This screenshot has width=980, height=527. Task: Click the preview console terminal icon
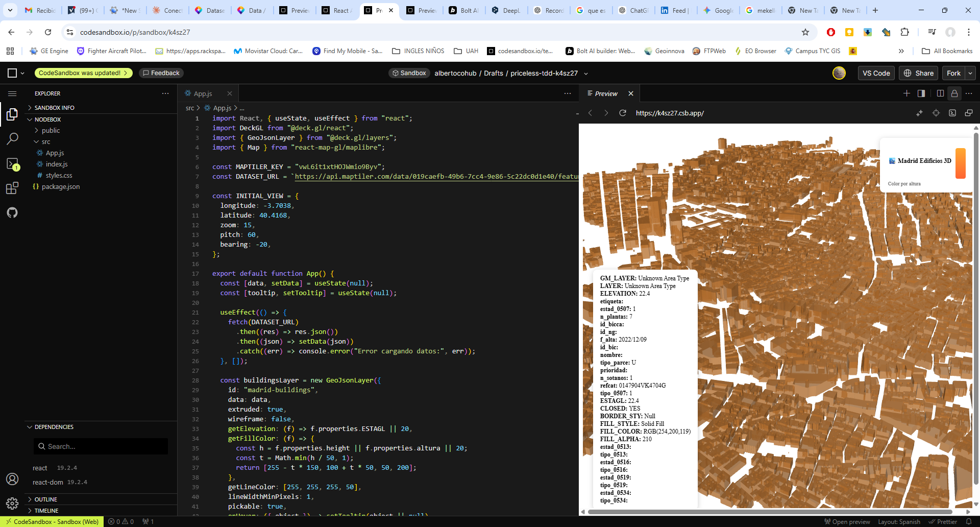952,113
